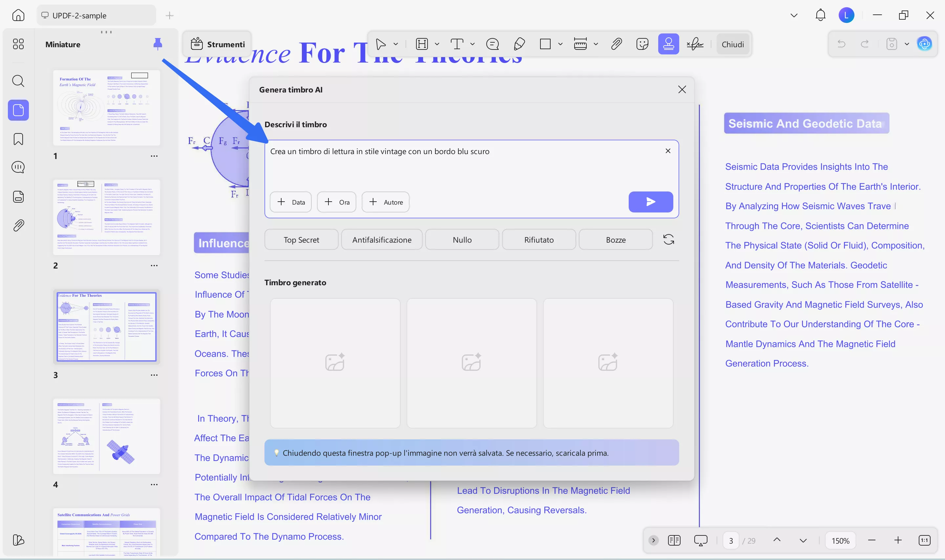
Task: Open the Strumenti menu
Action: click(218, 44)
